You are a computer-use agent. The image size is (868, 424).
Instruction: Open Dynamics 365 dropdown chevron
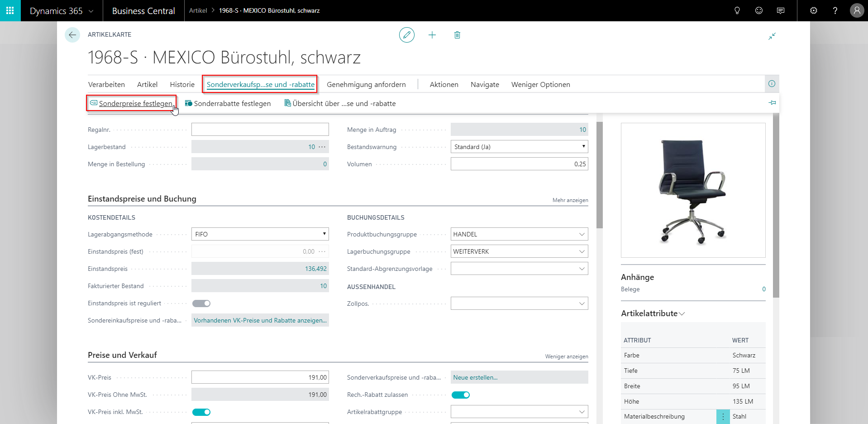[91, 11]
